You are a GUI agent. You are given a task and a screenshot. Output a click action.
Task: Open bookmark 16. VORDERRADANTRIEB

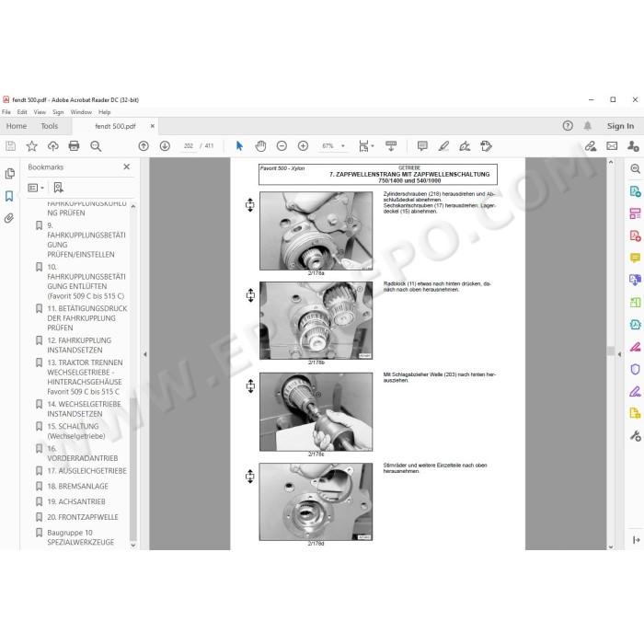[x=82, y=453]
